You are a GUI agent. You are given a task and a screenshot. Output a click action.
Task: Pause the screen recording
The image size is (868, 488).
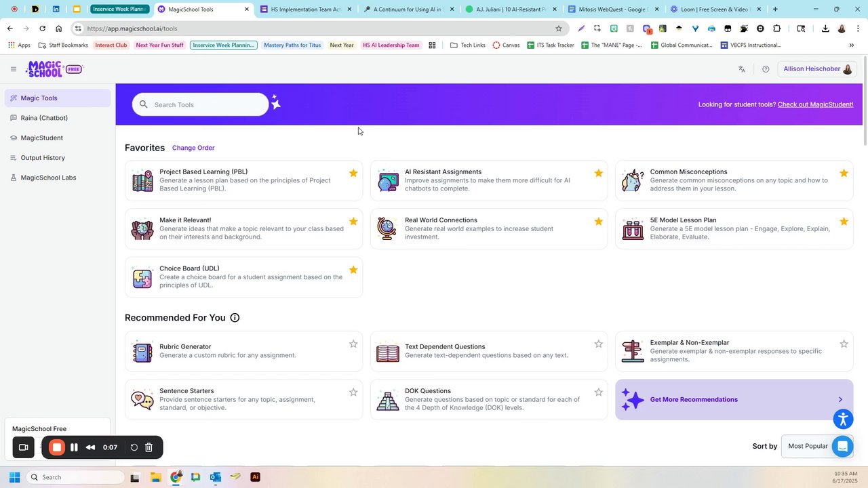(x=74, y=447)
